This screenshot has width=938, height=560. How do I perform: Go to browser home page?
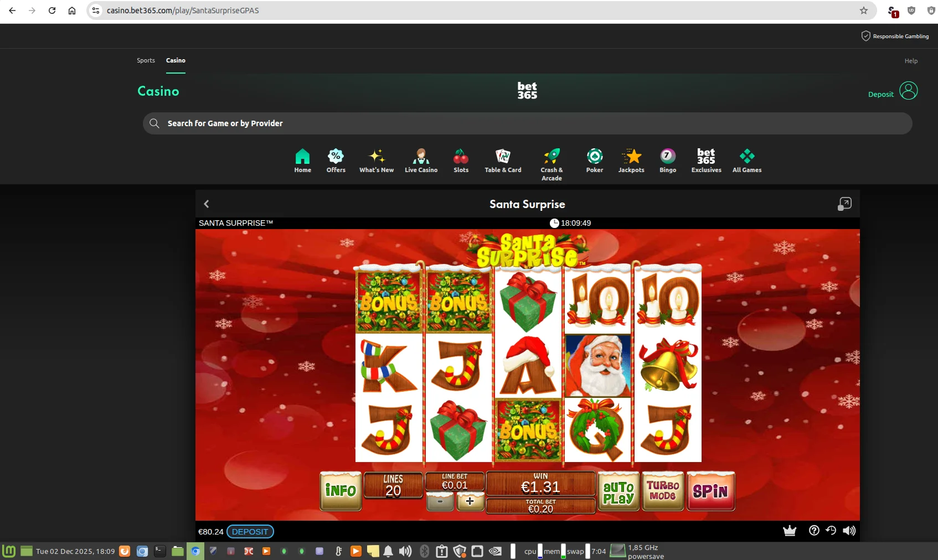[x=72, y=11]
